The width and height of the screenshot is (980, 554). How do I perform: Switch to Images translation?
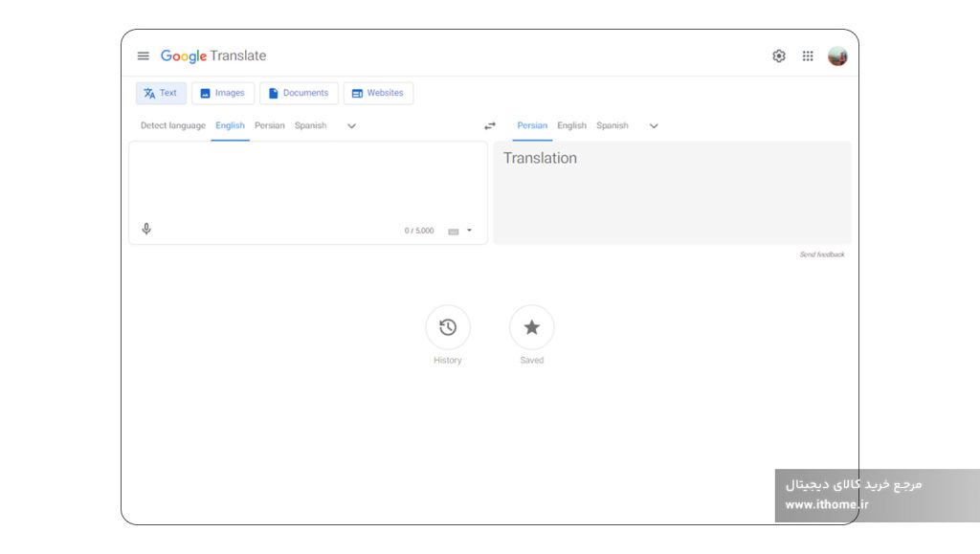pos(222,93)
